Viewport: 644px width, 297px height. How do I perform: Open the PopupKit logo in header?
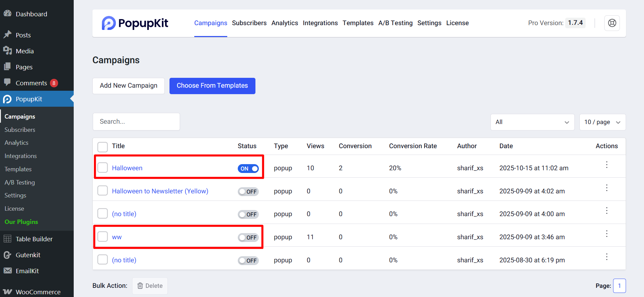(135, 23)
